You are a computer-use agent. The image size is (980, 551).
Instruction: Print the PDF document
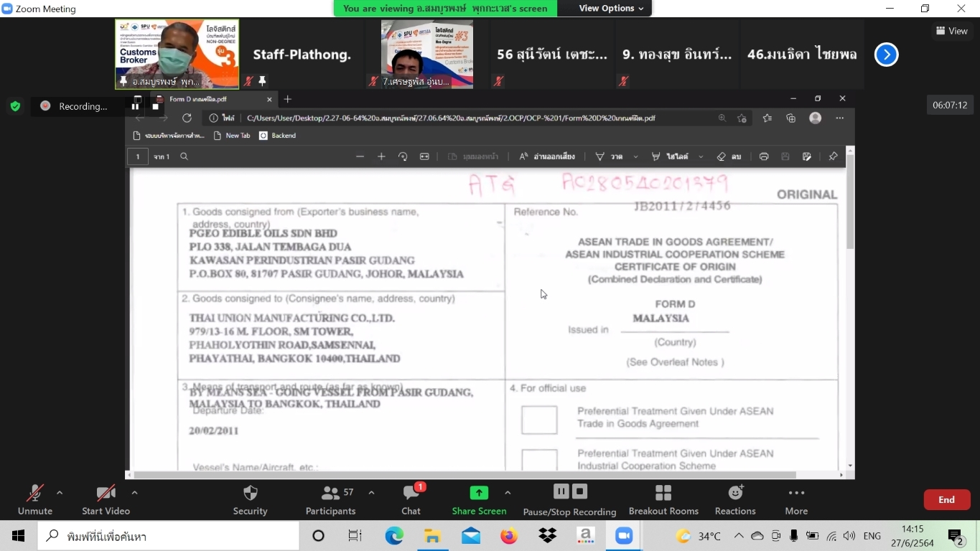764,156
